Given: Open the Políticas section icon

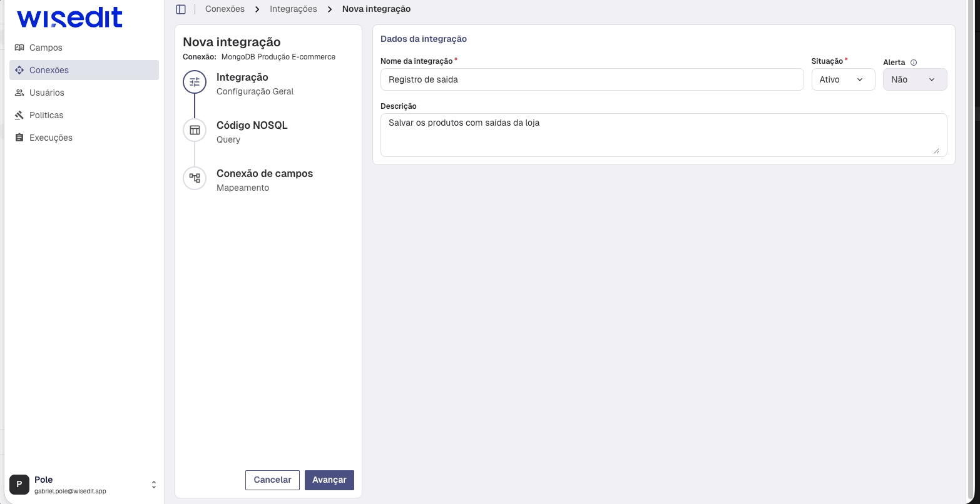Looking at the screenshot, I should pos(19,115).
